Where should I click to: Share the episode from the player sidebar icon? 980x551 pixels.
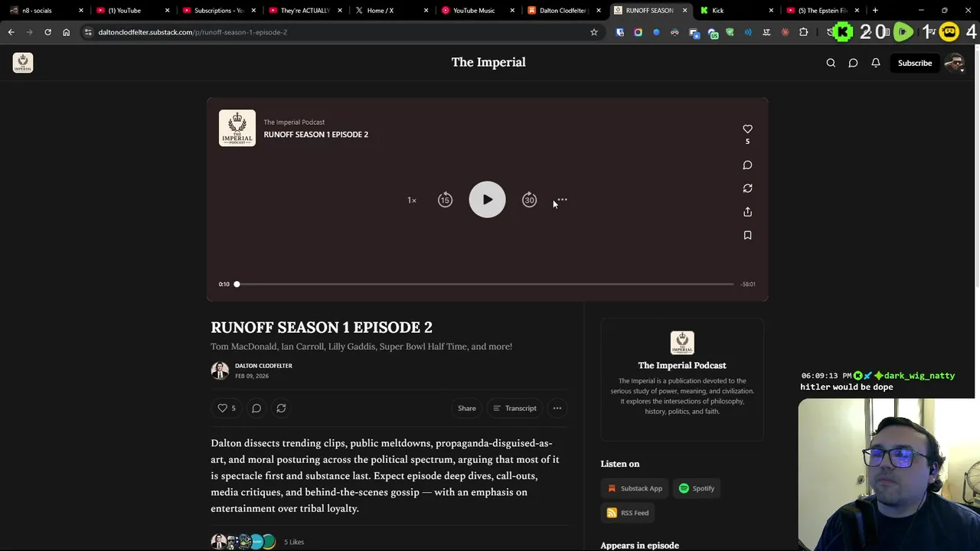[747, 212]
